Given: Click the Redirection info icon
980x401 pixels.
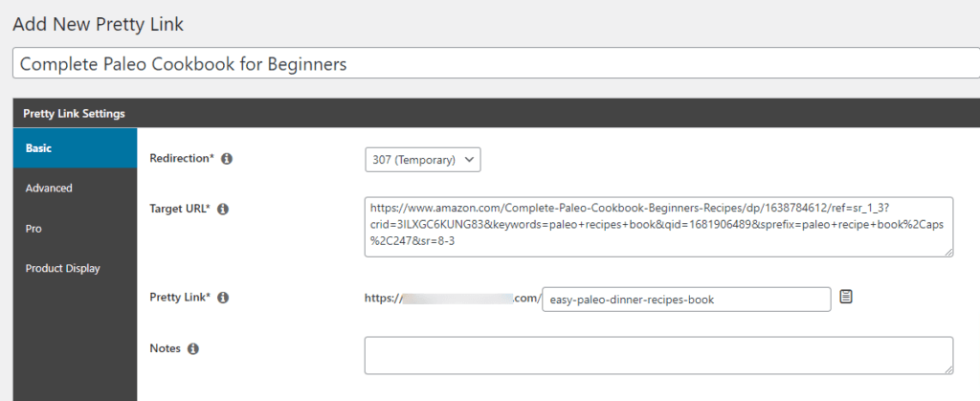Looking at the screenshot, I should point(227,159).
